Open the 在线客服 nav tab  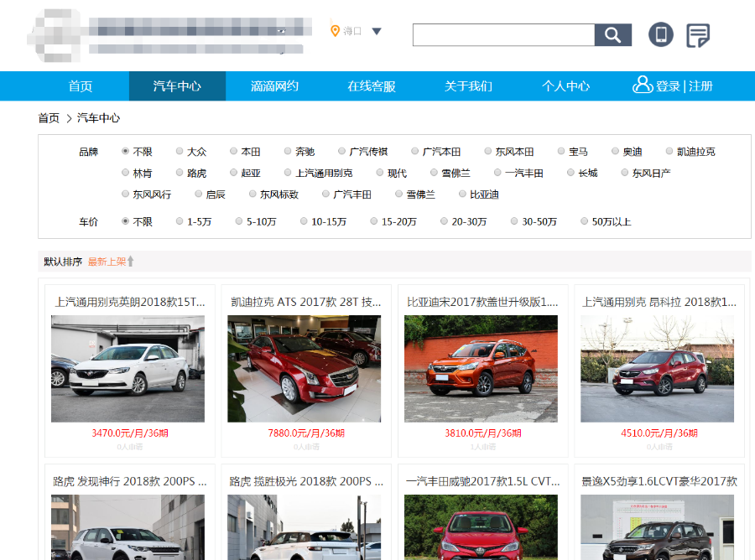point(372,86)
